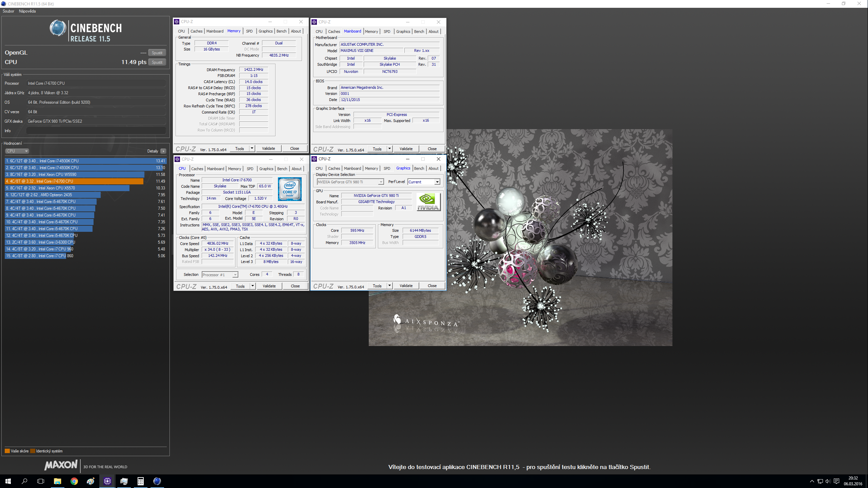Click the Cinebench logo sphere

click(x=58, y=28)
